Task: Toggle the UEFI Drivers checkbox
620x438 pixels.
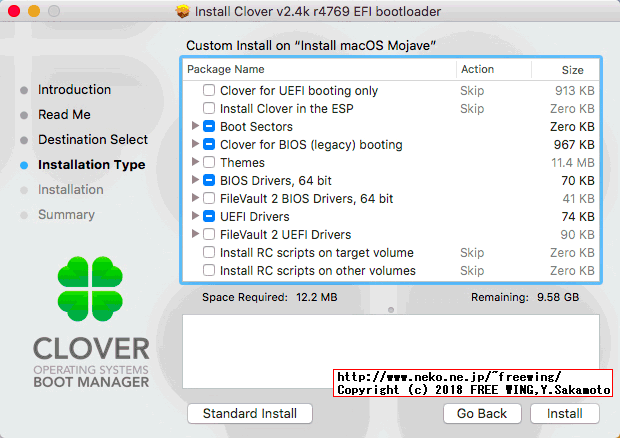Action: pos(209,216)
